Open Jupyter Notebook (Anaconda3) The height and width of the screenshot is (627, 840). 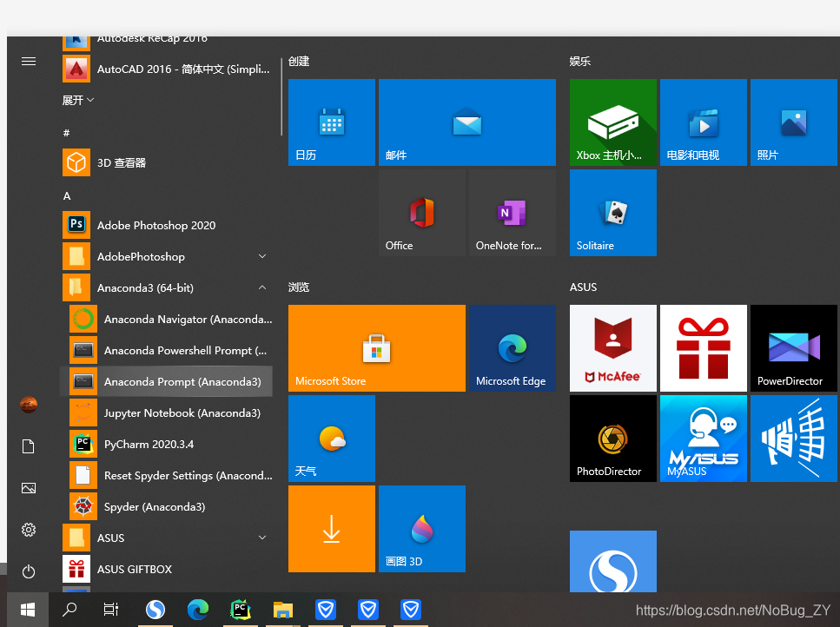pos(170,412)
